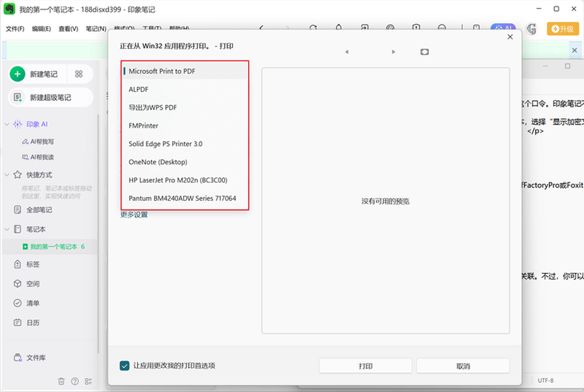Open template grid icon beside 新建笔记
The height and width of the screenshot is (392, 584).
point(79,74)
